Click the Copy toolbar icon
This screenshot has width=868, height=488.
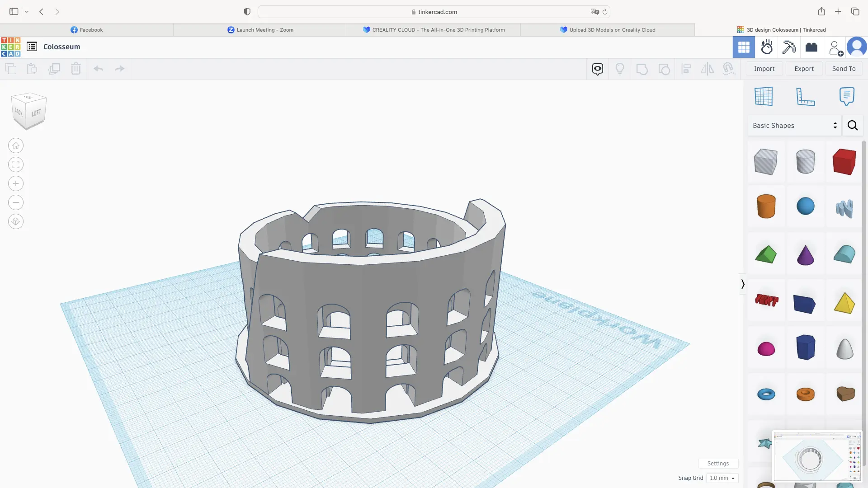[x=11, y=69]
